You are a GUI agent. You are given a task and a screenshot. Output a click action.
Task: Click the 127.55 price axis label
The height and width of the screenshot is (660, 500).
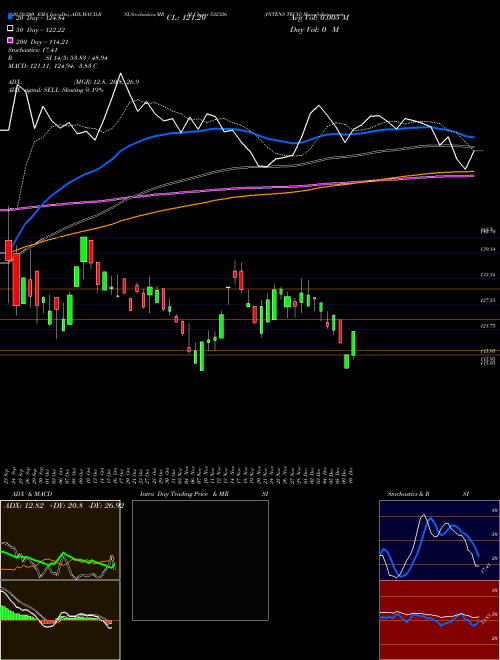point(487,300)
